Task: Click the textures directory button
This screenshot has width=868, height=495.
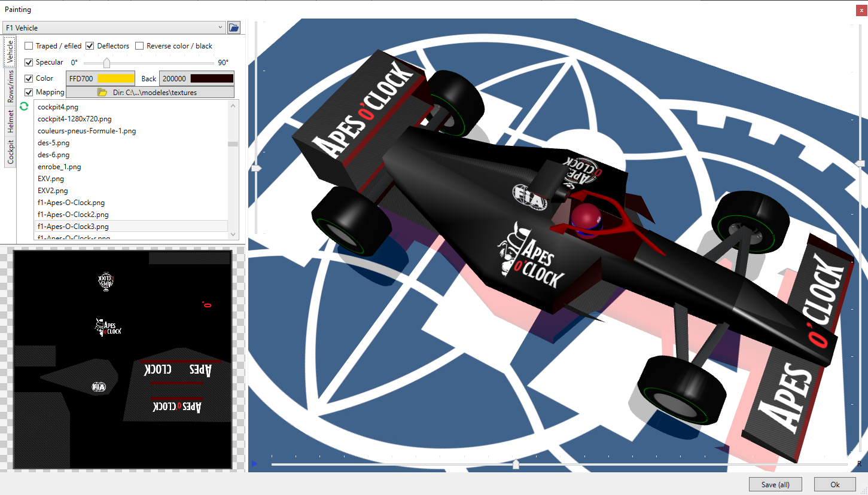Action: point(150,92)
